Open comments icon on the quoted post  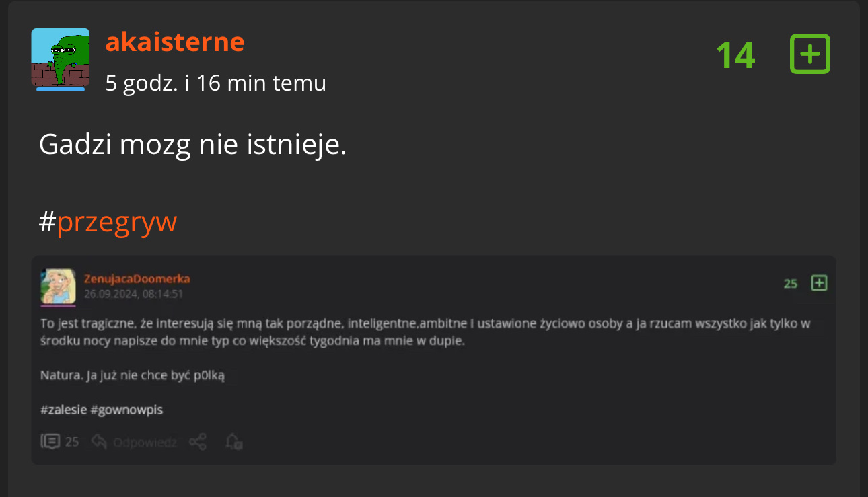point(50,442)
